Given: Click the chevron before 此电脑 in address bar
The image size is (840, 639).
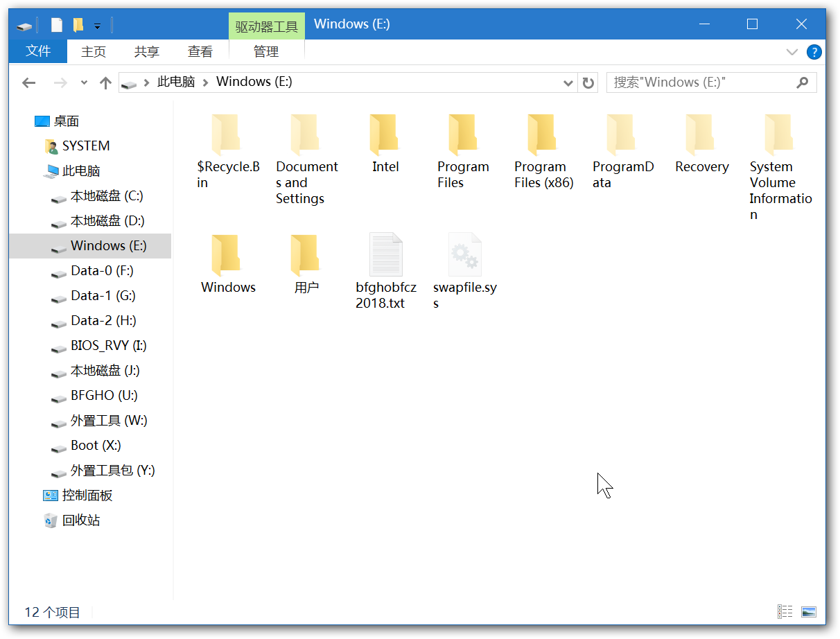Looking at the screenshot, I should (147, 82).
